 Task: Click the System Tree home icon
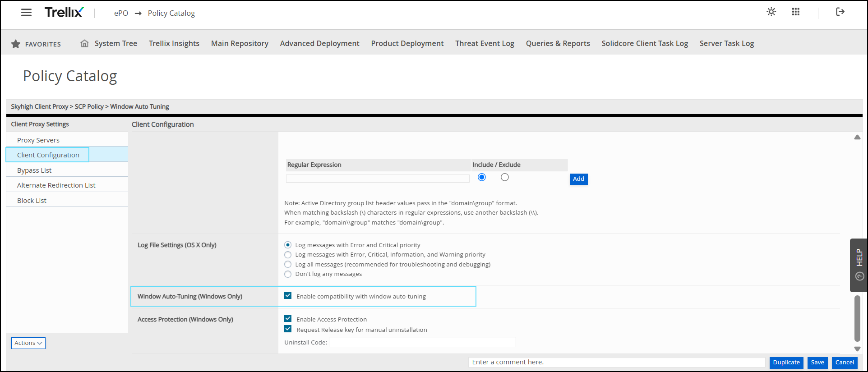click(84, 43)
